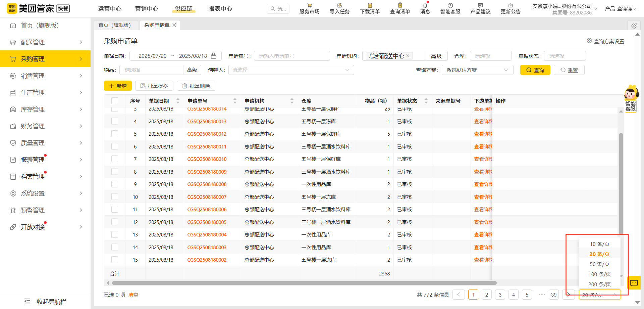Click 清空 to clear selected rows
Viewport: 644px width, 309px height.
tap(133, 295)
